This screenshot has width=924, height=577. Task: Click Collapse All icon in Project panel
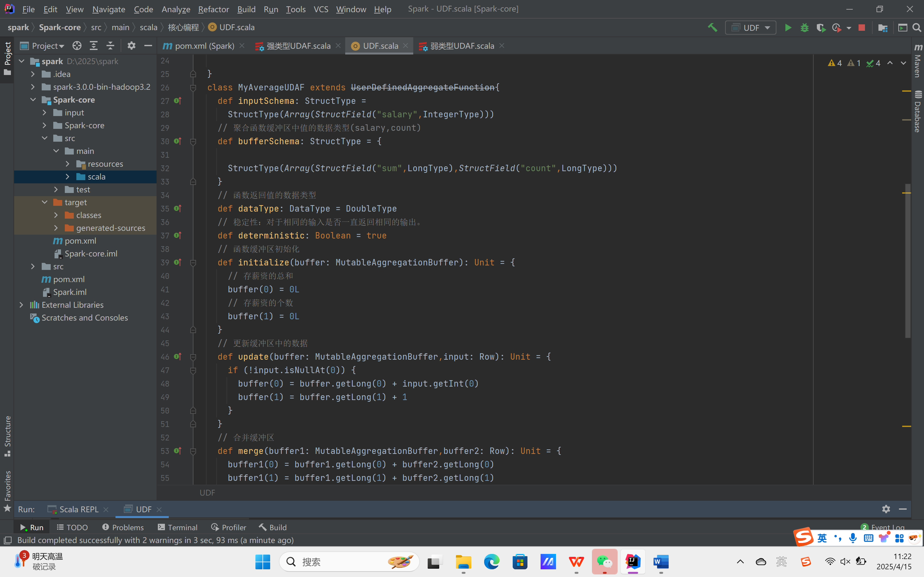(x=110, y=46)
